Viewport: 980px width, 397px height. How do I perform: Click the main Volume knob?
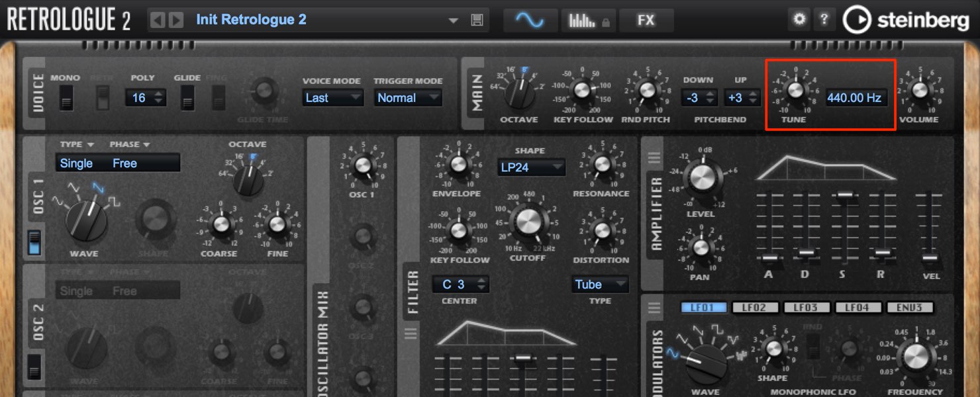point(919,90)
